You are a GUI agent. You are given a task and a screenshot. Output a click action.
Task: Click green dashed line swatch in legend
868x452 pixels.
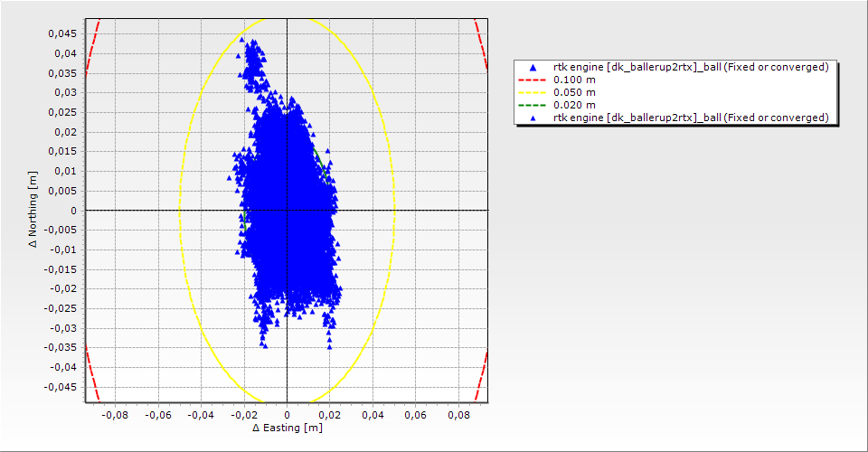tap(532, 105)
